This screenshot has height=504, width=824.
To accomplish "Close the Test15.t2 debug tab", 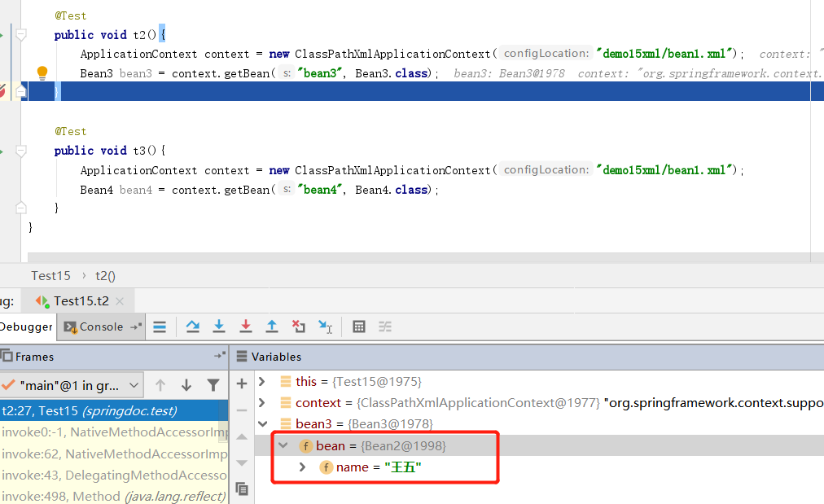I will pos(120,301).
